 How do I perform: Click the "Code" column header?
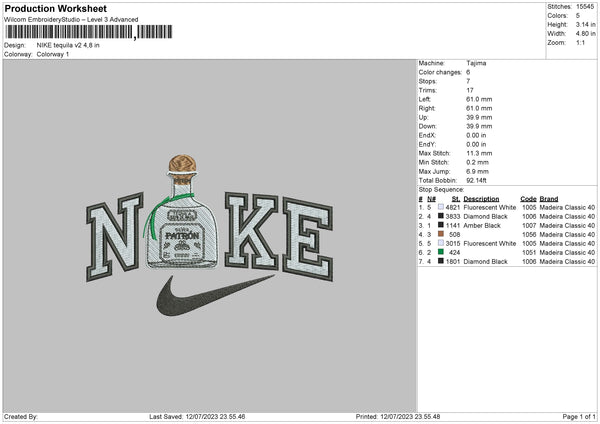pos(528,199)
